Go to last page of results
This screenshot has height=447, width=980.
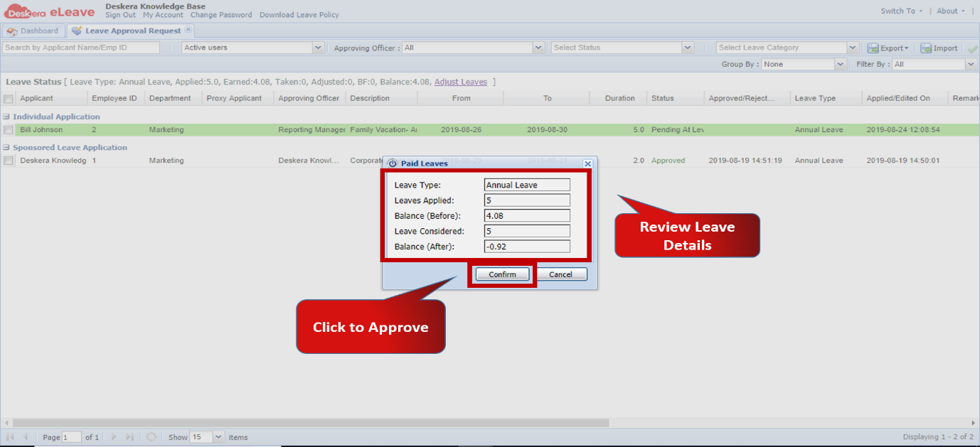click(129, 437)
